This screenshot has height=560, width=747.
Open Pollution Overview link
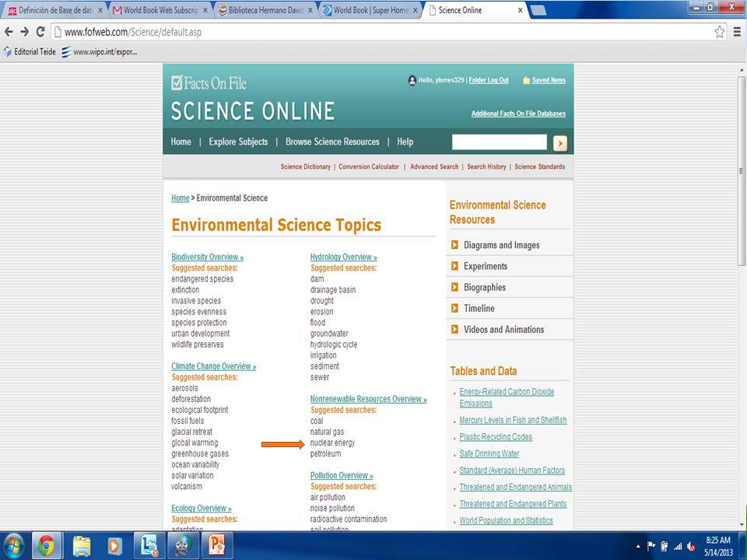342,476
